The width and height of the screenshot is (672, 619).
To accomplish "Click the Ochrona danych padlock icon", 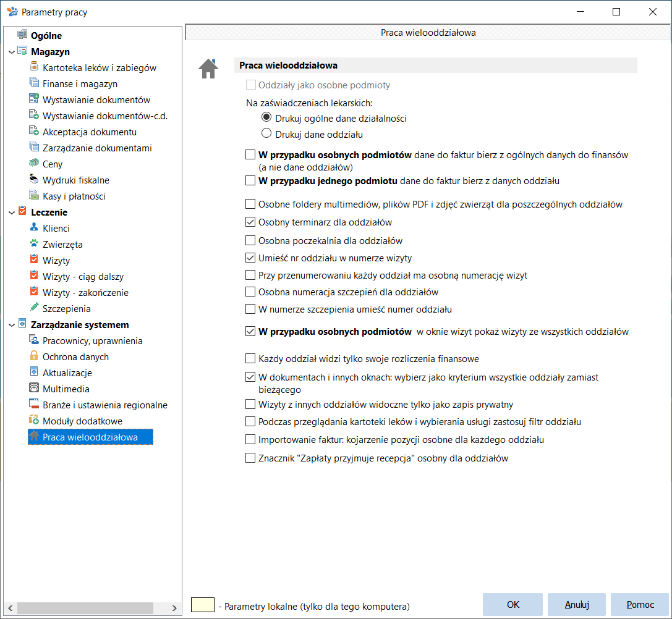I will 34,356.
